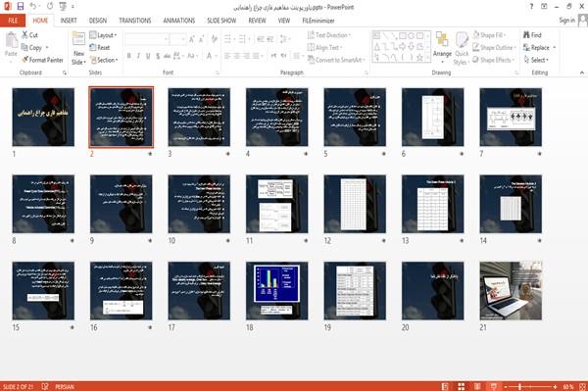Open the FILE tab
This screenshot has width=588, height=391.
[x=13, y=21]
